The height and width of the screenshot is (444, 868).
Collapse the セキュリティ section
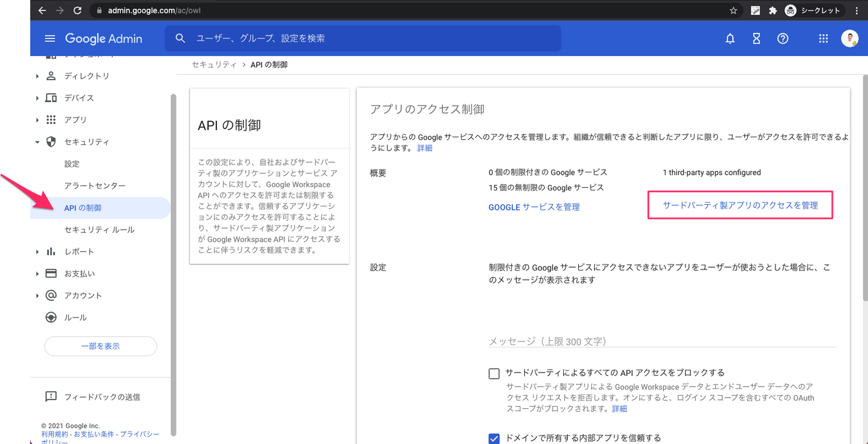click(x=37, y=142)
